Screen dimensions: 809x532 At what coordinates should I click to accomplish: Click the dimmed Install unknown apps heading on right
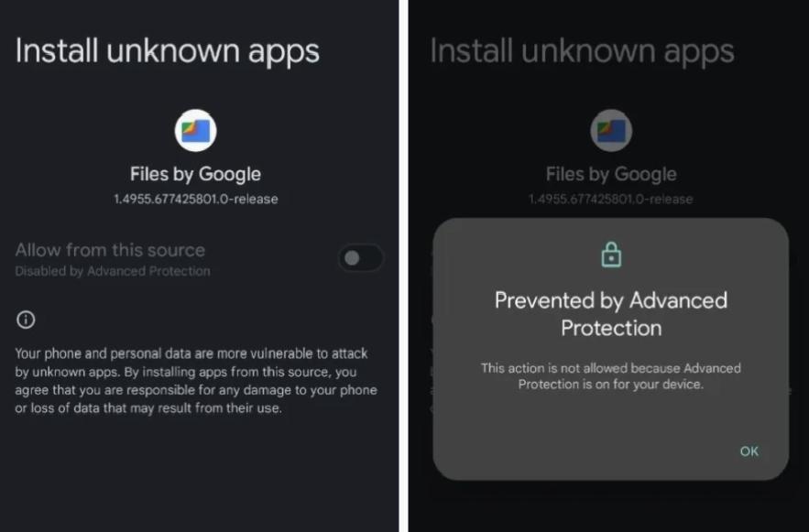pyautogui.click(x=582, y=51)
